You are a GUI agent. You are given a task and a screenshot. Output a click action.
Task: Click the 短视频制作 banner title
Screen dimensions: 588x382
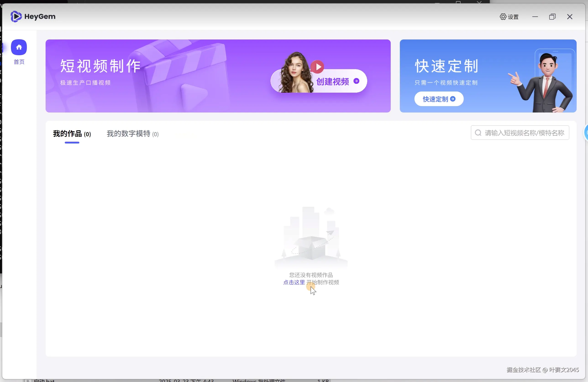point(101,66)
